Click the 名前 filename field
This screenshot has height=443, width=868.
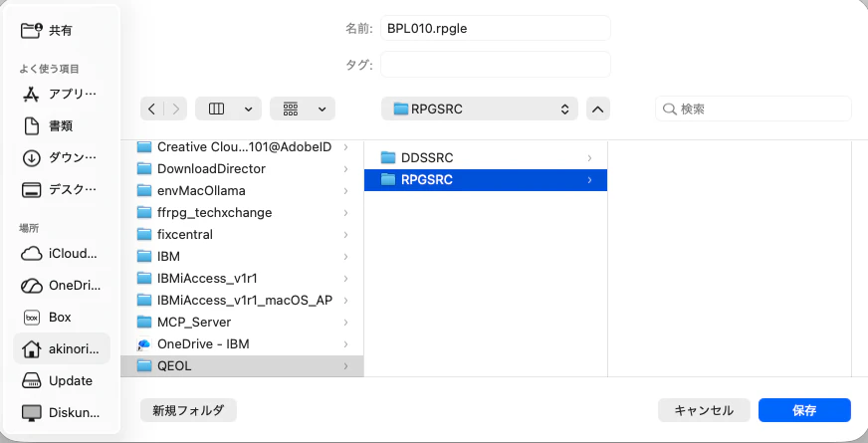click(496, 28)
